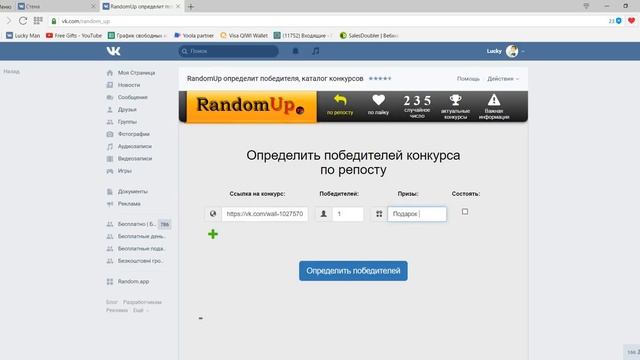Reload the page

tap(23, 21)
